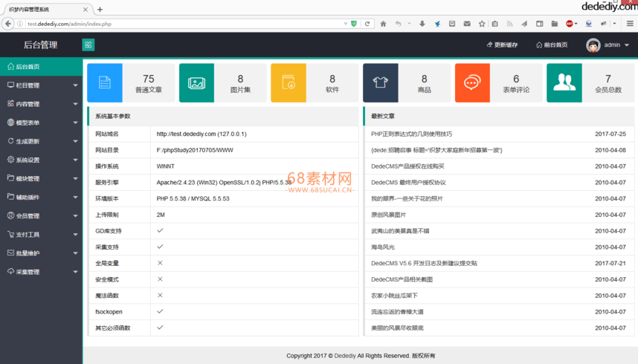
Task: Click the clipboard toolbar icon
Action: (494, 24)
